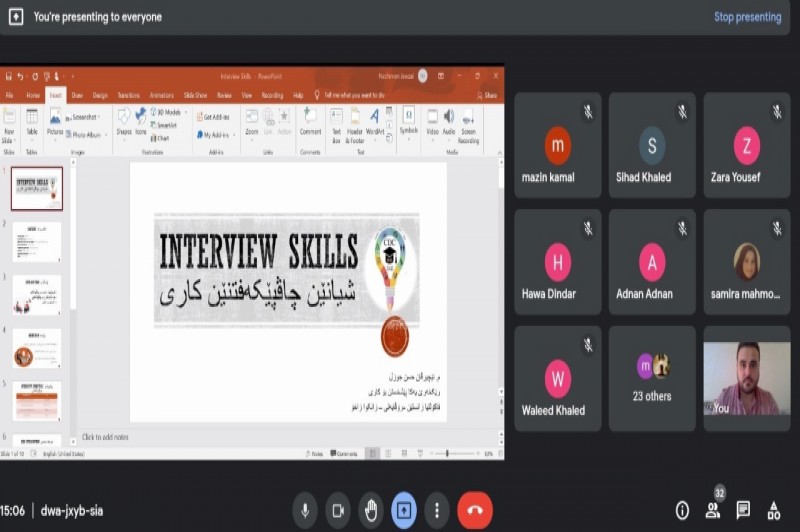Open the three-dot more options menu
Screen dimensions: 800x532
[436, 510]
